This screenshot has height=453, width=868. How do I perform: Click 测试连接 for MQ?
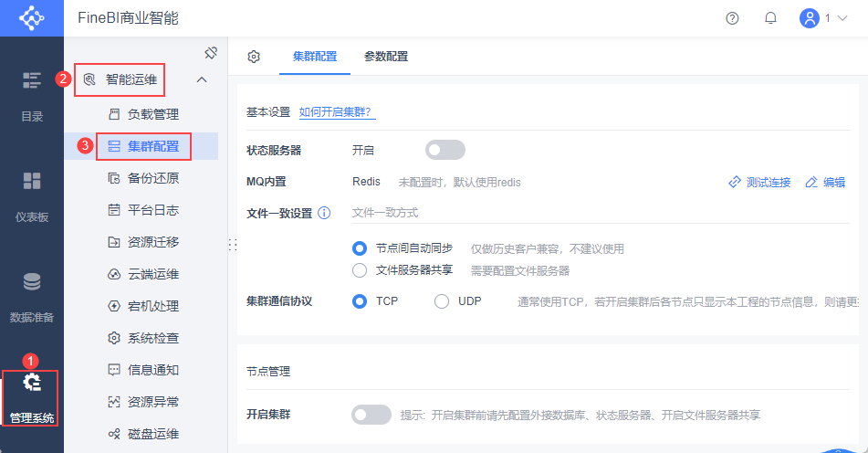click(x=759, y=183)
